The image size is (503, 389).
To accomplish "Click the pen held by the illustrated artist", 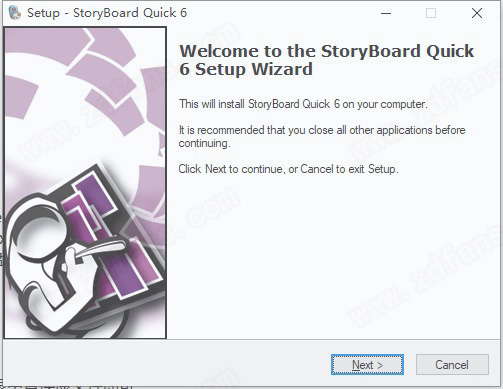I will tap(99, 248).
